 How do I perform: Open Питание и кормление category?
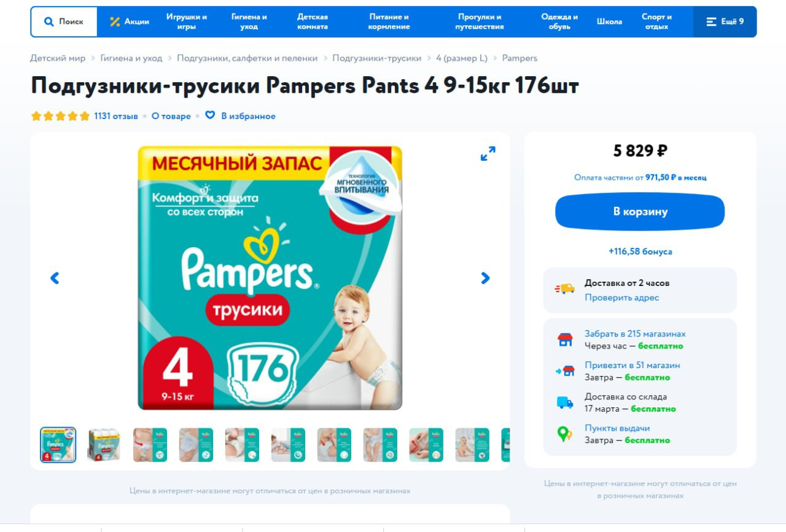(x=389, y=21)
